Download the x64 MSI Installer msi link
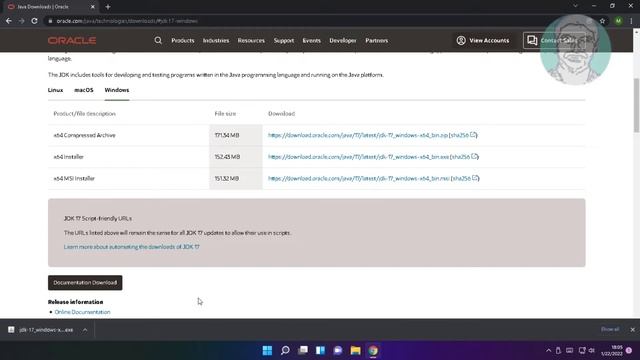 tap(359, 178)
